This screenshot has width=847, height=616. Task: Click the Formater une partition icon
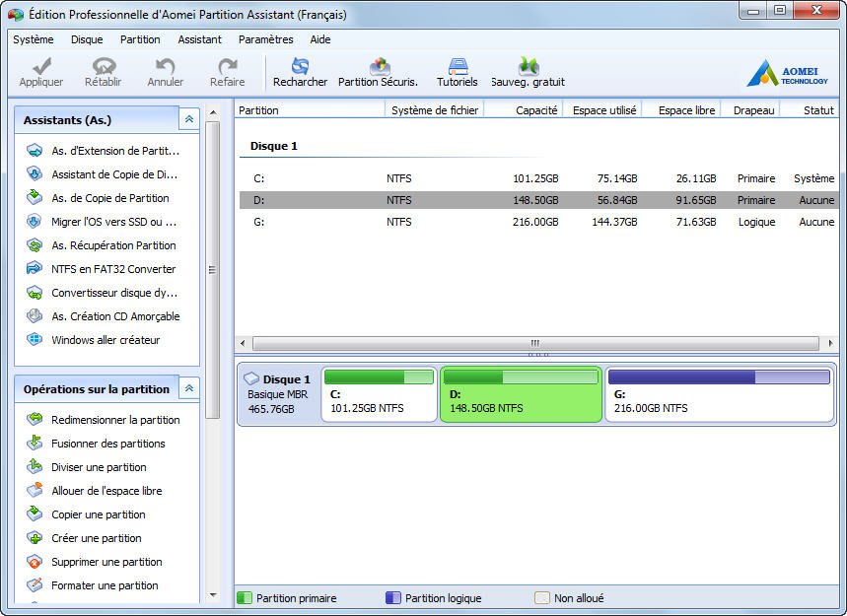(x=35, y=585)
